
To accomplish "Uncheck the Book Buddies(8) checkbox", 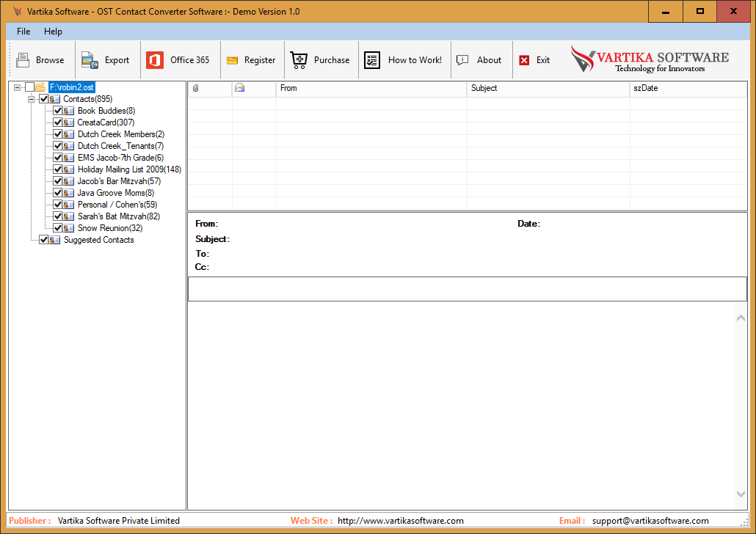I will (58, 110).
